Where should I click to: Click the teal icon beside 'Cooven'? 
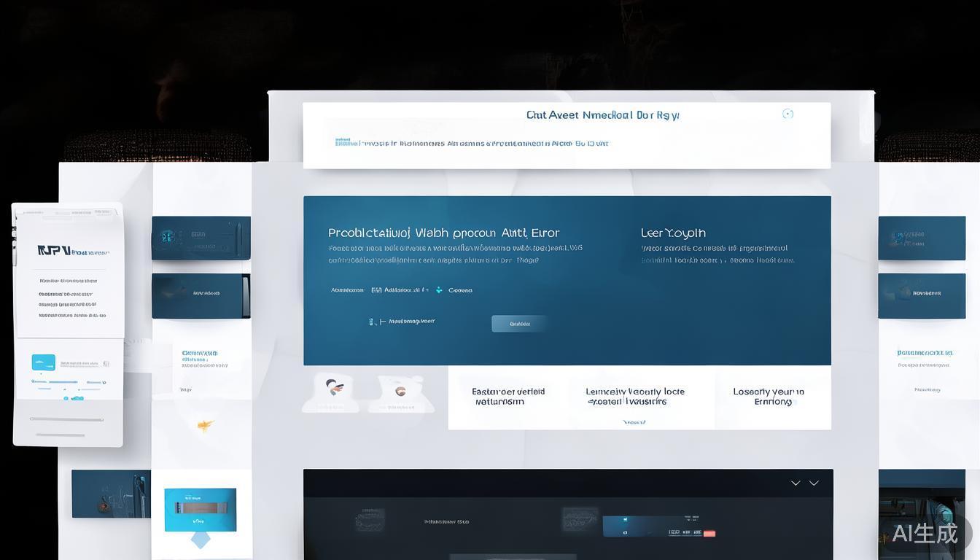pos(439,290)
